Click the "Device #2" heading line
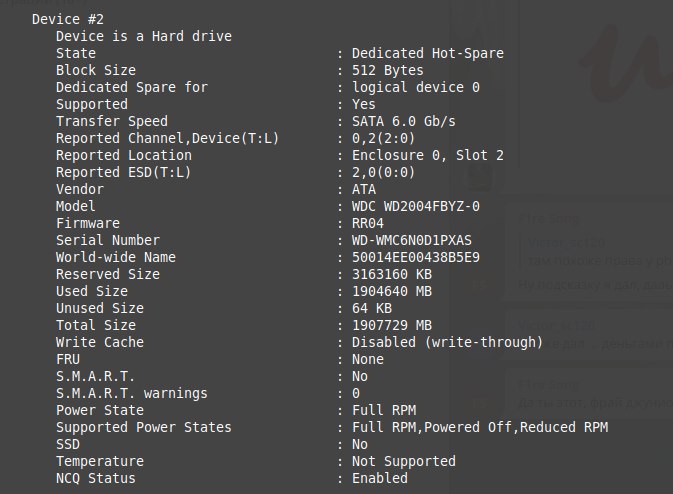 (68, 19)
